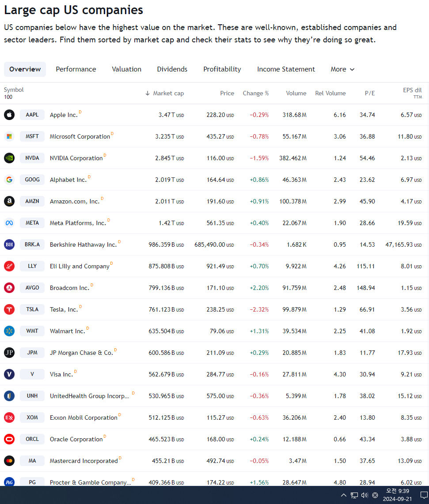Image resolution: width=429 pixels, height=504 pixels.
Task: Open the Exxon Mobil Corporation name
Action: click(x=84, y=417)
